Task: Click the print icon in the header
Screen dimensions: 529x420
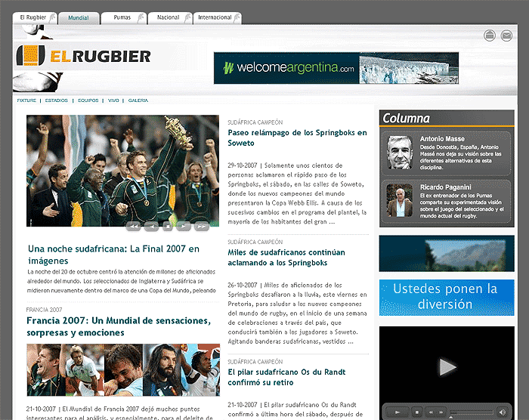Action: (490, 36)
